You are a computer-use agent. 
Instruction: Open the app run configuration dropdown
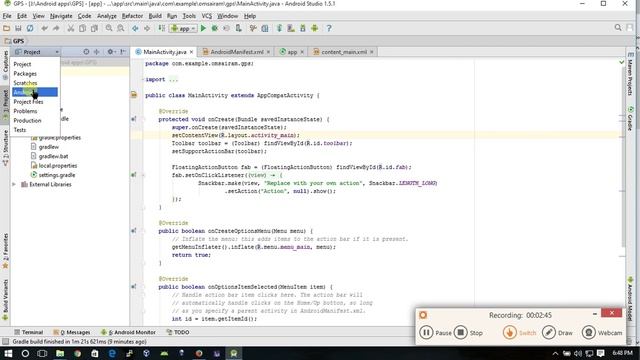pos(184,28)
